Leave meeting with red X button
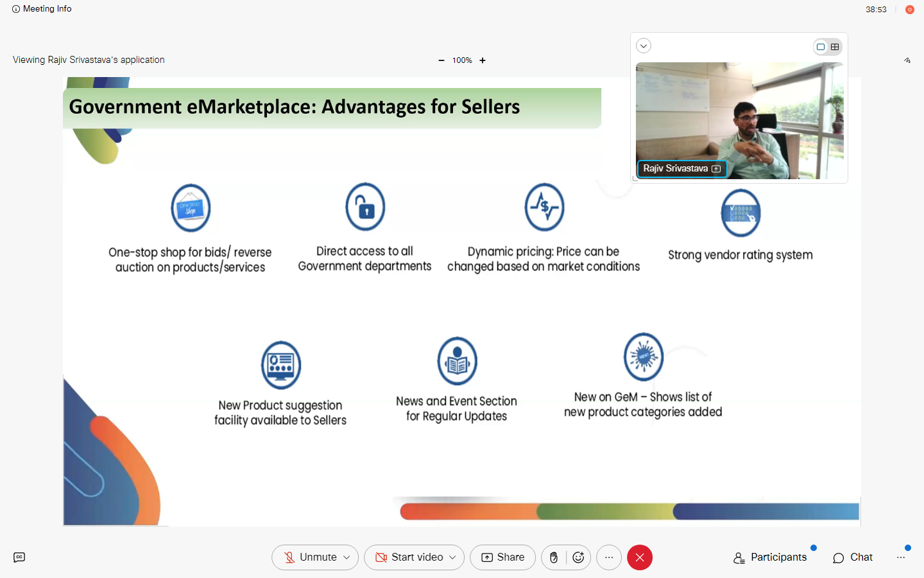Image resolution: width=924 pixels, height=578 pixels. pos(640,557)
